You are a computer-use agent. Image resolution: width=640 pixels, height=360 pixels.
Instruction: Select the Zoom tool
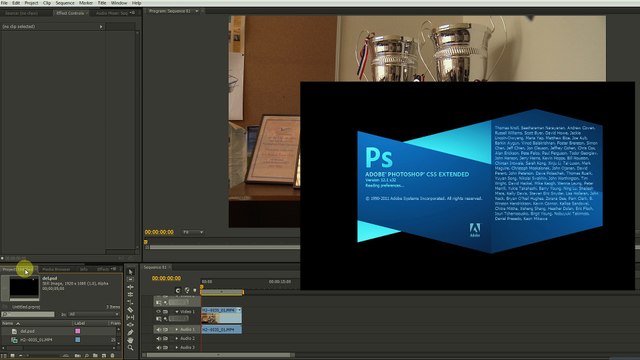point(131,348)
